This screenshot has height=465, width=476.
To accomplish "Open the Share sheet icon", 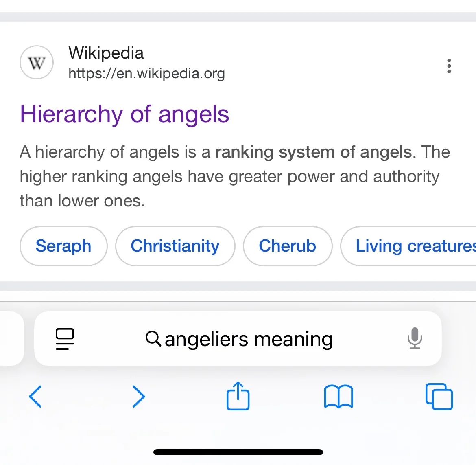I will [238, 396].
